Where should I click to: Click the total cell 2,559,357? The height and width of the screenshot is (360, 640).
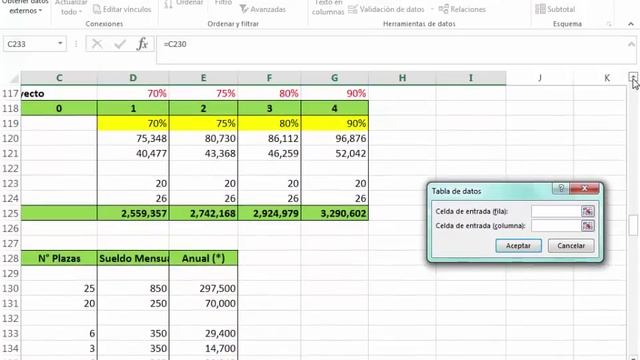click(x=133, y=213)
